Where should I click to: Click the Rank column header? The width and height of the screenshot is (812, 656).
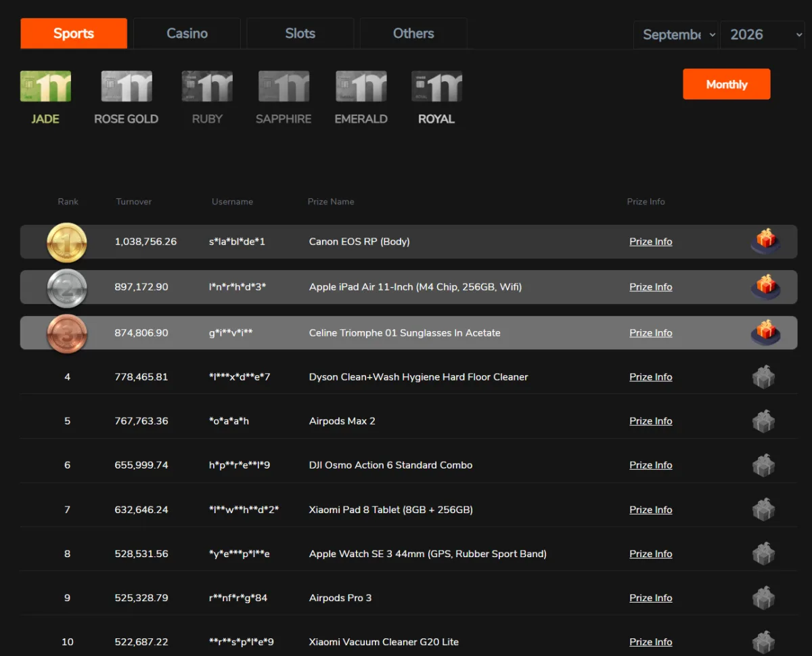pyautogui.click(x=68, y=202)
